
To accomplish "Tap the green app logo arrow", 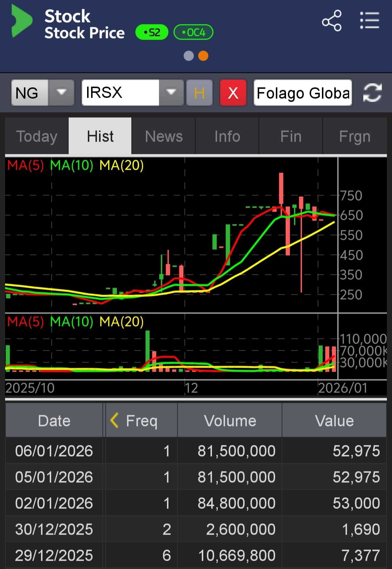I will (x=22, y=21).
